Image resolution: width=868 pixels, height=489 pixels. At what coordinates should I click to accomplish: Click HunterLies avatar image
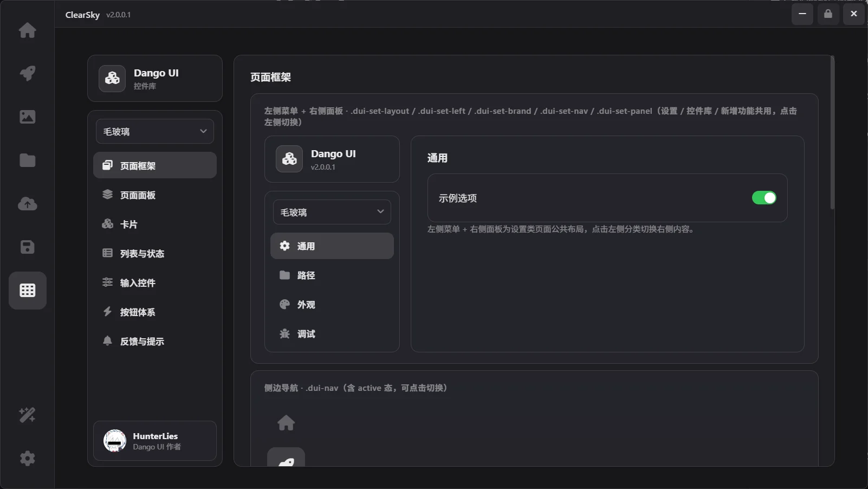tap(115, 441)
